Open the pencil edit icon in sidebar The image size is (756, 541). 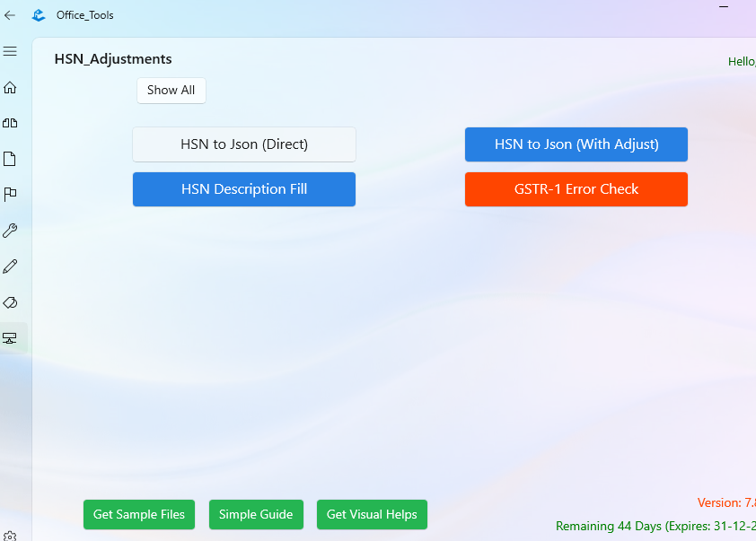coord(10,266)
